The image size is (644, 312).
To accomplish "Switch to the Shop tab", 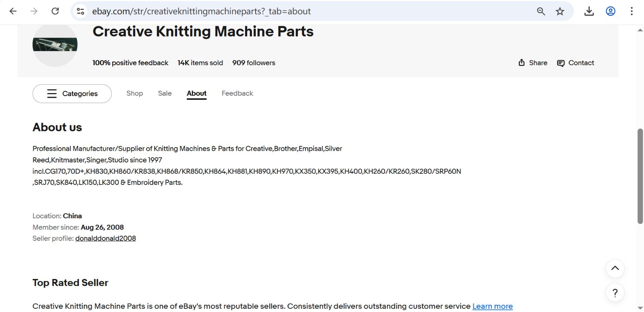I will click(134, 93).
